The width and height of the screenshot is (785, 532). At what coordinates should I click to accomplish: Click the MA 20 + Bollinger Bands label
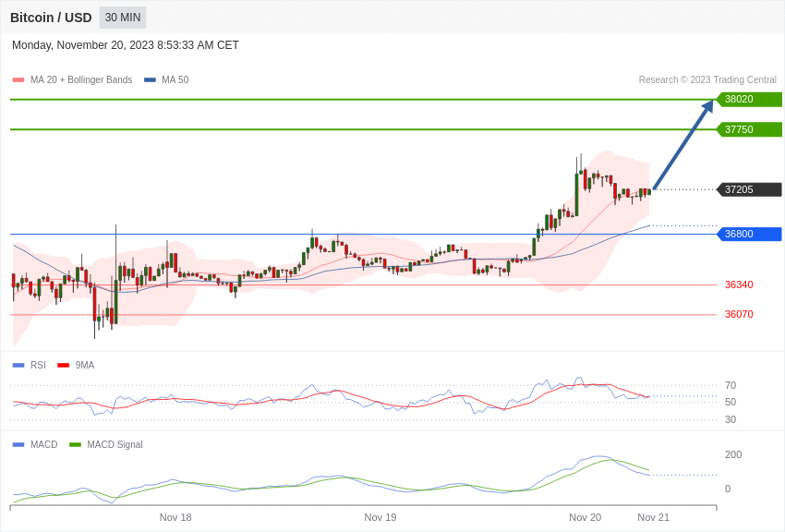pyautogui.click(x=81, y=80)
